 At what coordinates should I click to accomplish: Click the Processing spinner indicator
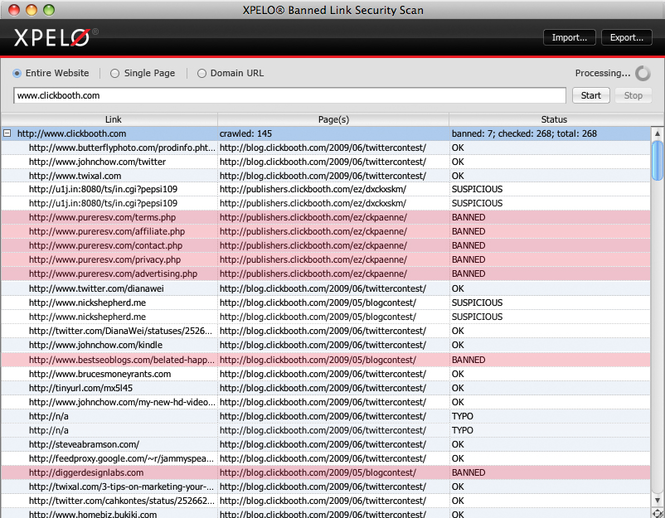[x=643, y=73]
